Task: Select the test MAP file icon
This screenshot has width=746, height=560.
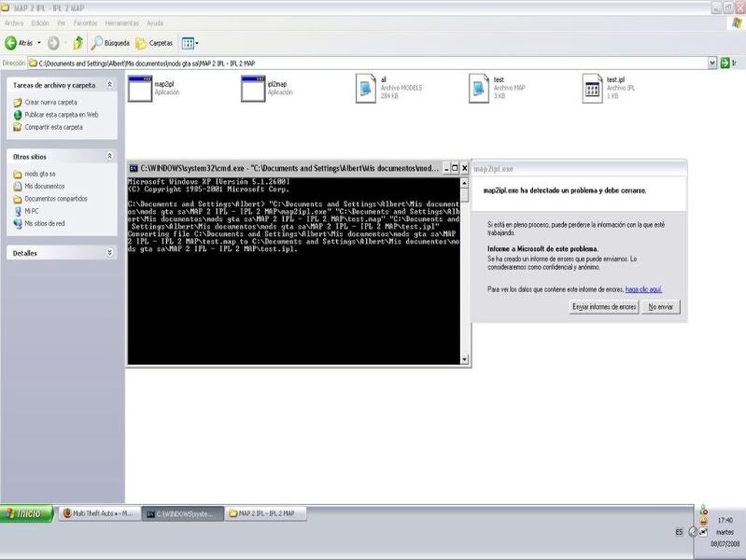Action: coord(479,88)
